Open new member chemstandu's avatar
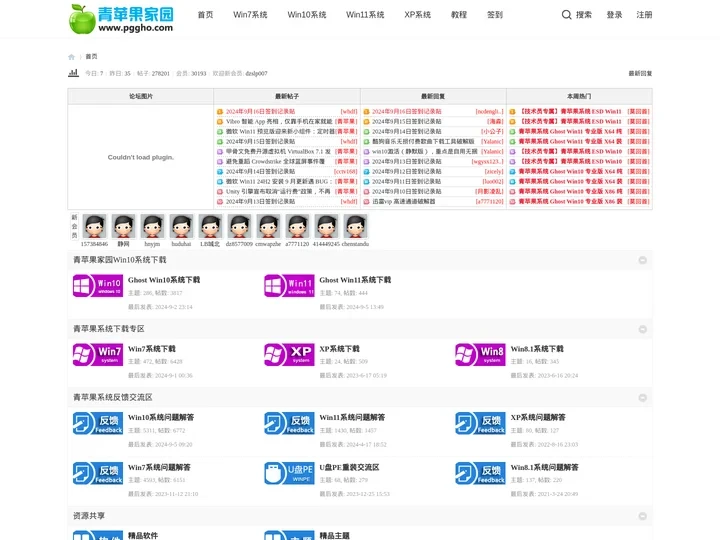The width and height of the screenshot is (720, 540). [355, 226]
